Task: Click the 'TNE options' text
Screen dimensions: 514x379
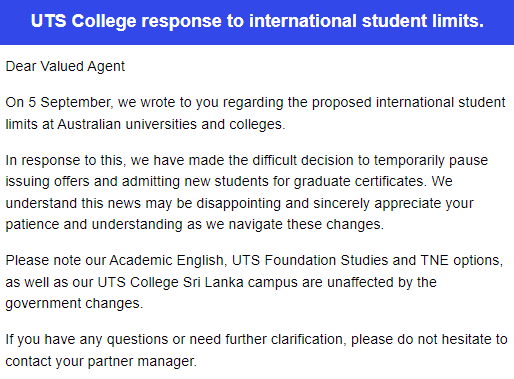Action: (x=460, y=260)
